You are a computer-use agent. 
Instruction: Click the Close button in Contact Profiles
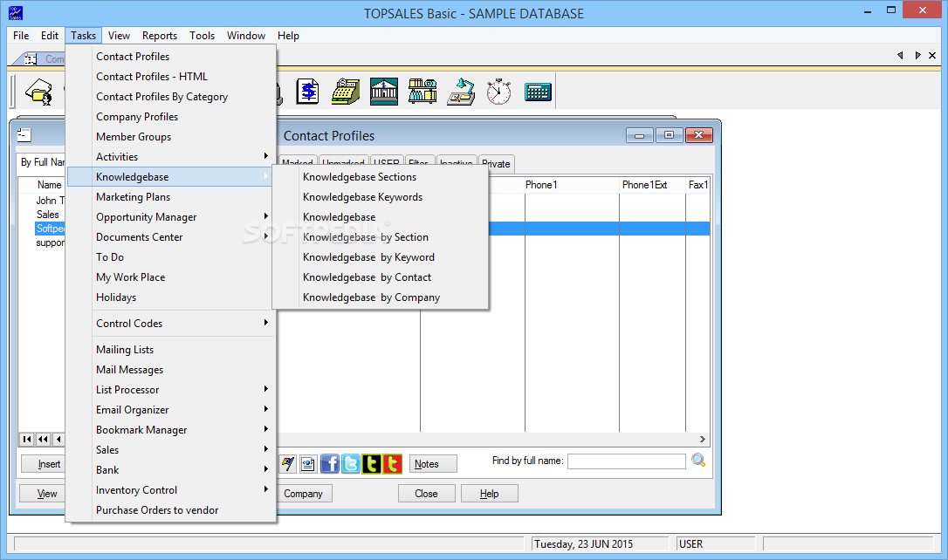tap(426, 494)
